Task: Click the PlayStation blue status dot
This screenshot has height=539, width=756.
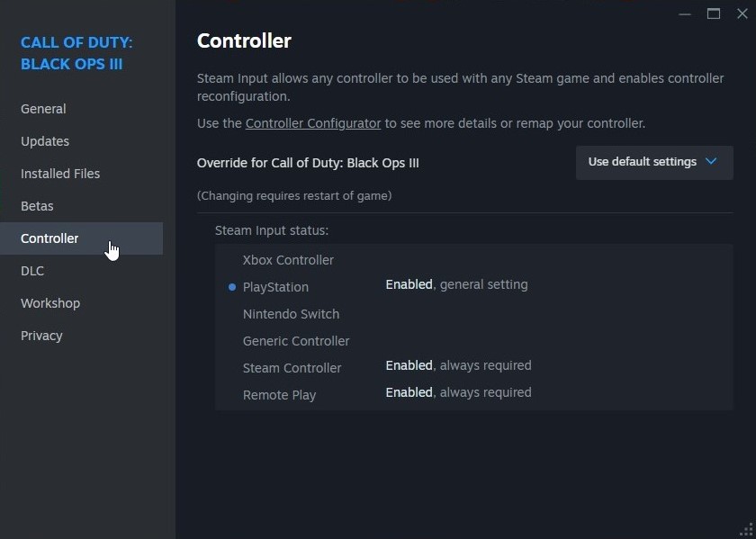Action: 232,287
